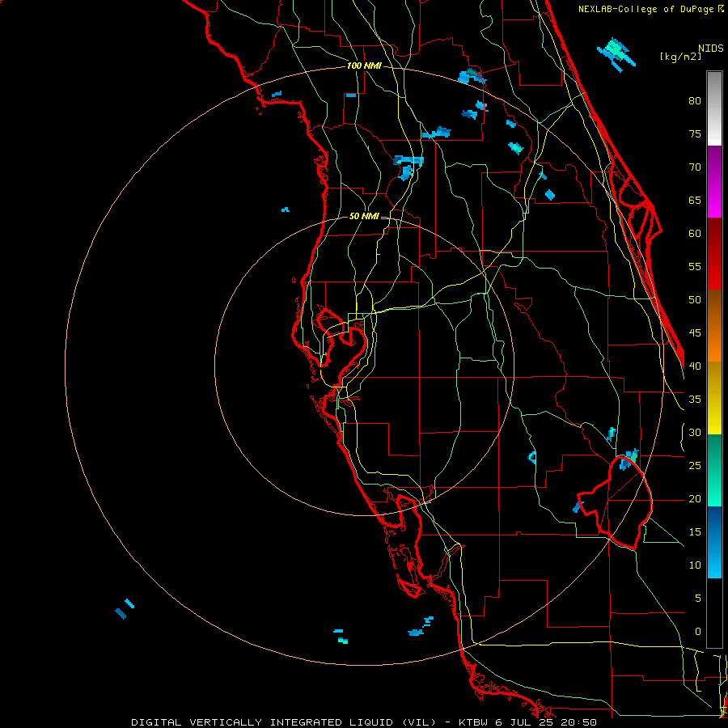Click the NIDS label
The image size is (728, 728).
[x=711, y=49]
